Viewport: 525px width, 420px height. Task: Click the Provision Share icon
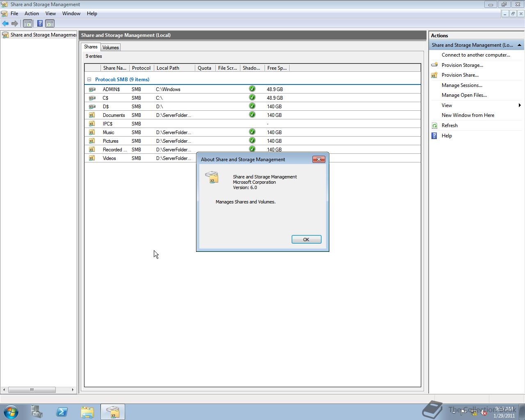434,75
